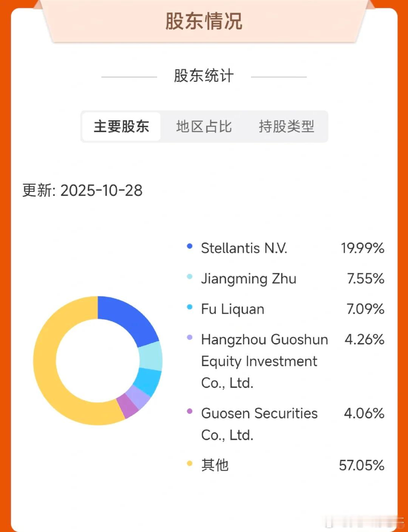Click the Fu Liquan legend dot
408x532 pixels.
pyautogui.click(x=190, y=307)
